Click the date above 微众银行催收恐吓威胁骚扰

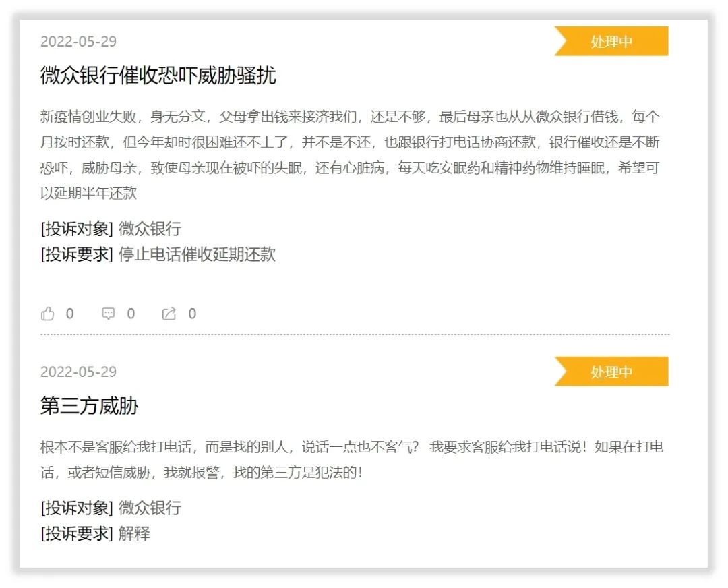78,41
